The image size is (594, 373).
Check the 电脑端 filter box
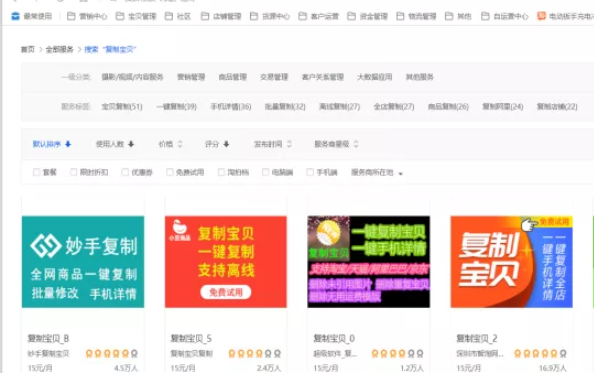(x=266, y=172)
